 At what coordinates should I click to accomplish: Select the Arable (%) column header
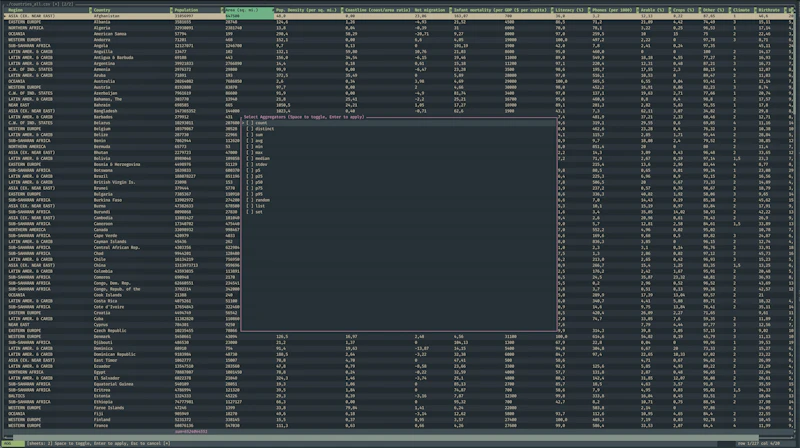(x=653, y=10)
